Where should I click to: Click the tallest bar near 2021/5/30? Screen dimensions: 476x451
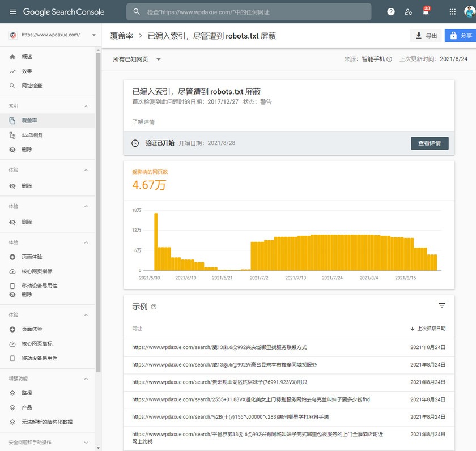coord(156,241)
